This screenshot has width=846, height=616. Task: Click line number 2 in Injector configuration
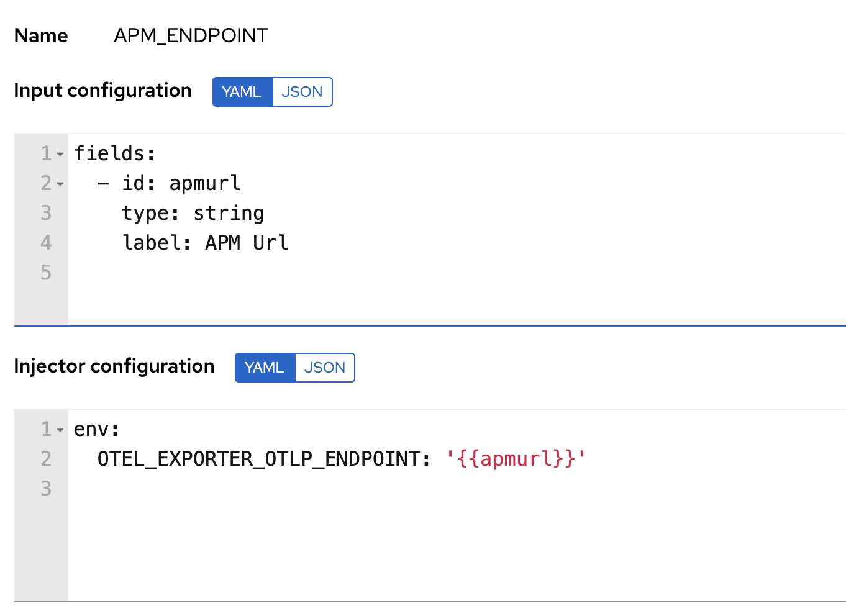pyautogui.click(x=45, y=459)
